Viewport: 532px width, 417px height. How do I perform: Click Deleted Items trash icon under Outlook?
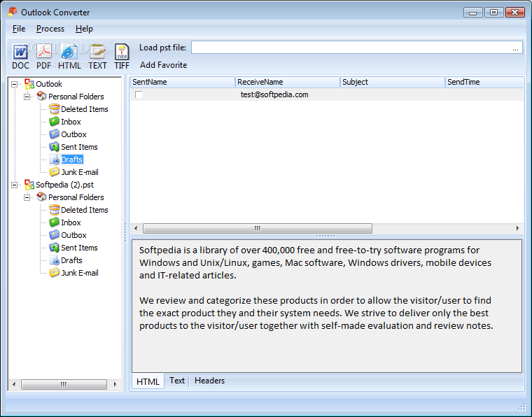(55, 109)
